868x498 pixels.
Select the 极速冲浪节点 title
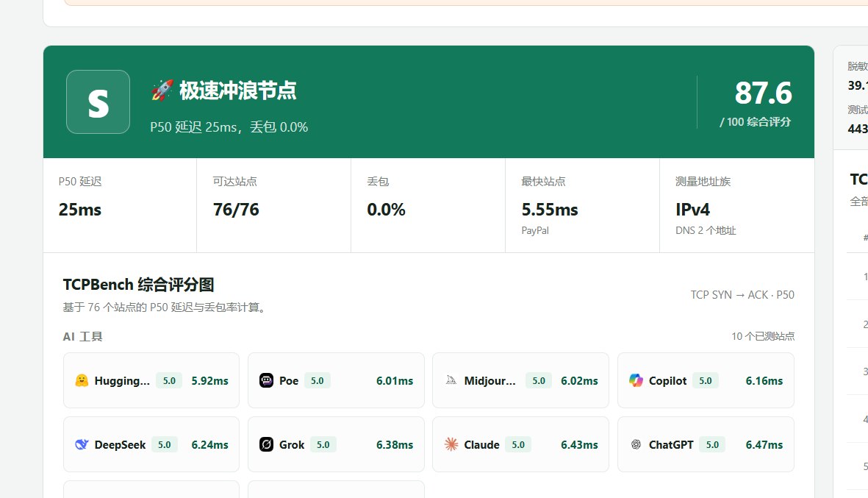237,90
